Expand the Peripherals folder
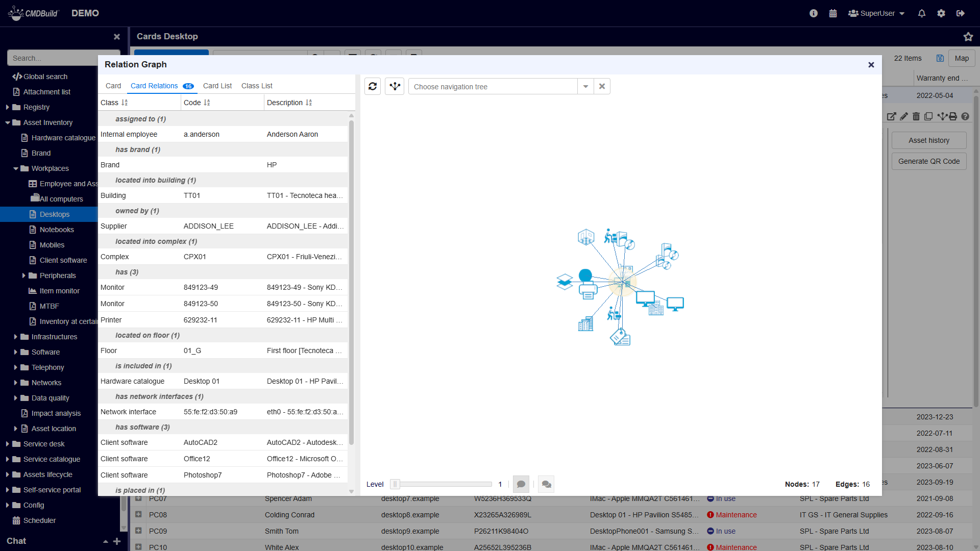Viewport: 980px width, 551px height. click(23, 275)
